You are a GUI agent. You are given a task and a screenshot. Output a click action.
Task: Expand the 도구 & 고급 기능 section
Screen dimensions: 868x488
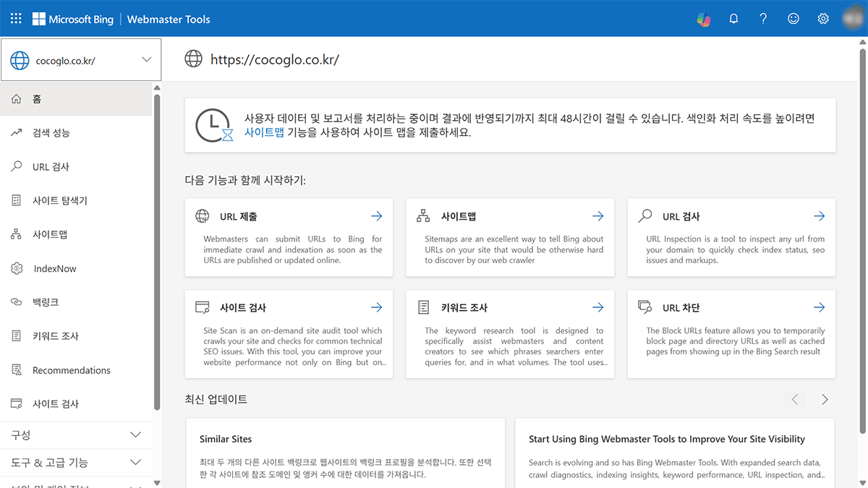tap(77, 462)
